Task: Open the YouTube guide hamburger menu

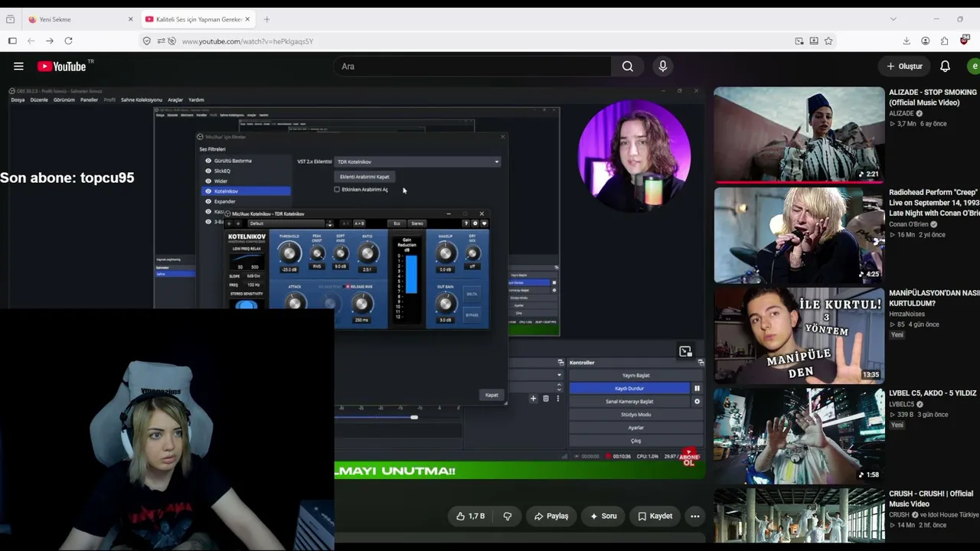Action: tap(18, 67)
